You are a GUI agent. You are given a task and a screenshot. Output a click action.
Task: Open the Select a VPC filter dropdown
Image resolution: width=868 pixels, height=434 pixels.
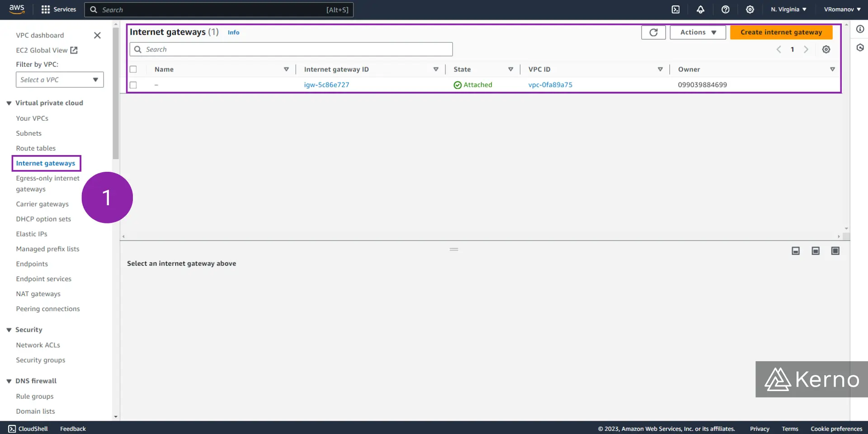click(x=59, y=80)
